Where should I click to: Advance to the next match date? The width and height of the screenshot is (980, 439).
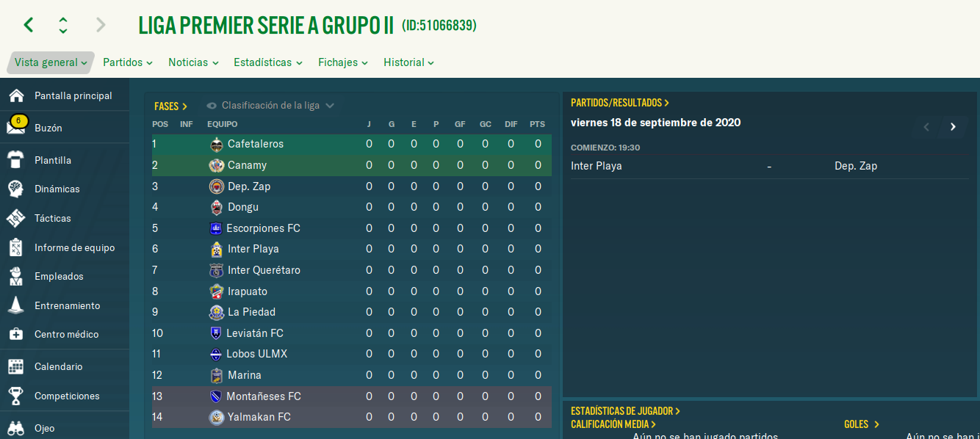[x=953, y=126]
